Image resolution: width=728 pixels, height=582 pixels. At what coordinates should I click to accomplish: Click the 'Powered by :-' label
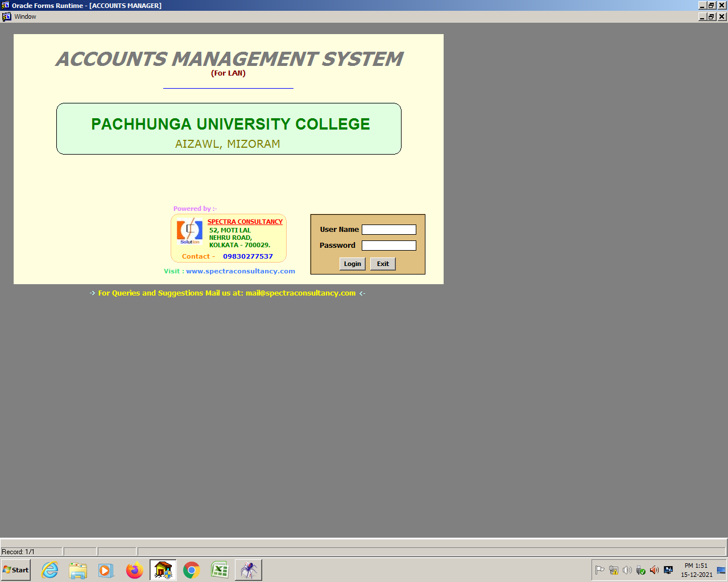195,209
